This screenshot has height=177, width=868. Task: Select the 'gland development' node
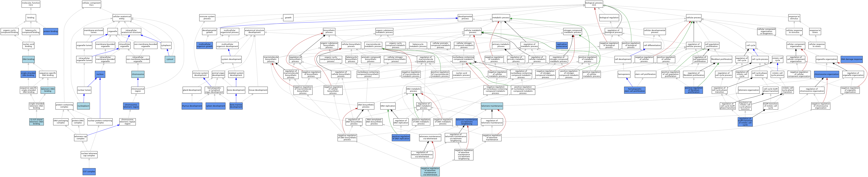pos(192,90)
